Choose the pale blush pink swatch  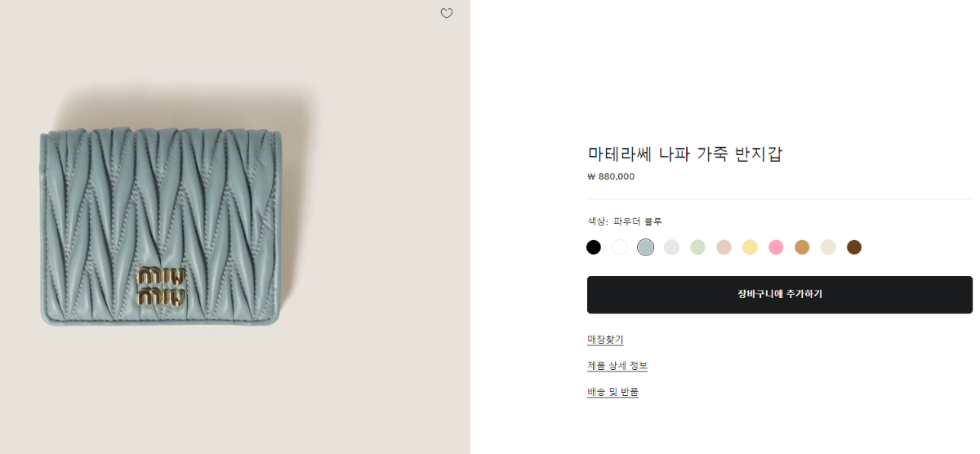point(724,247)
